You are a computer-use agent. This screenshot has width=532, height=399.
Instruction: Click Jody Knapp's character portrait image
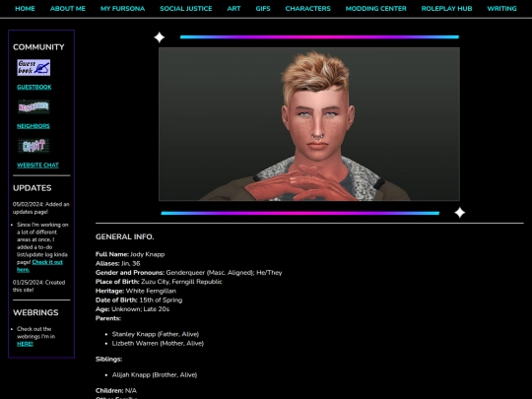pyautogui.click(x=309, y=124)
